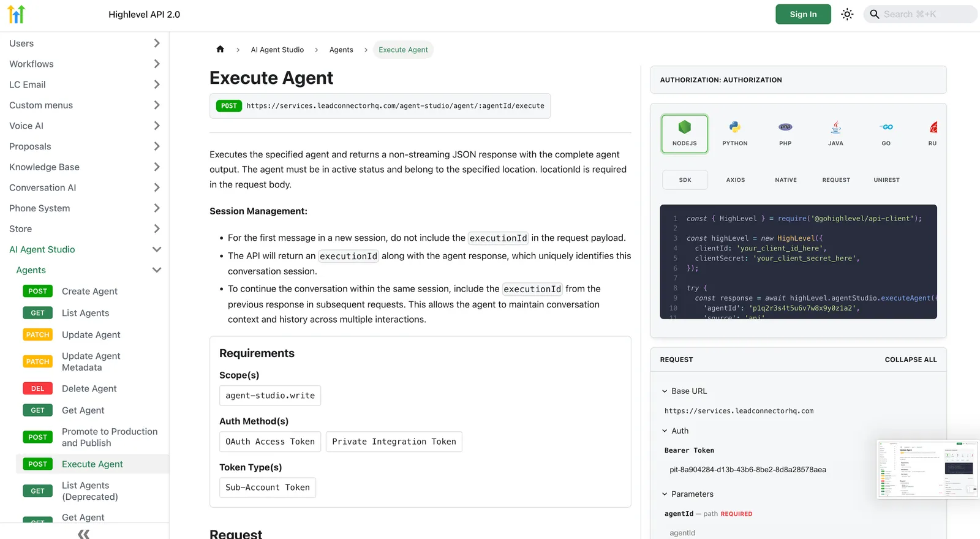The image size is (980, 539).
Task: Expand the Conversation AI section
Action: click(157, 187)
